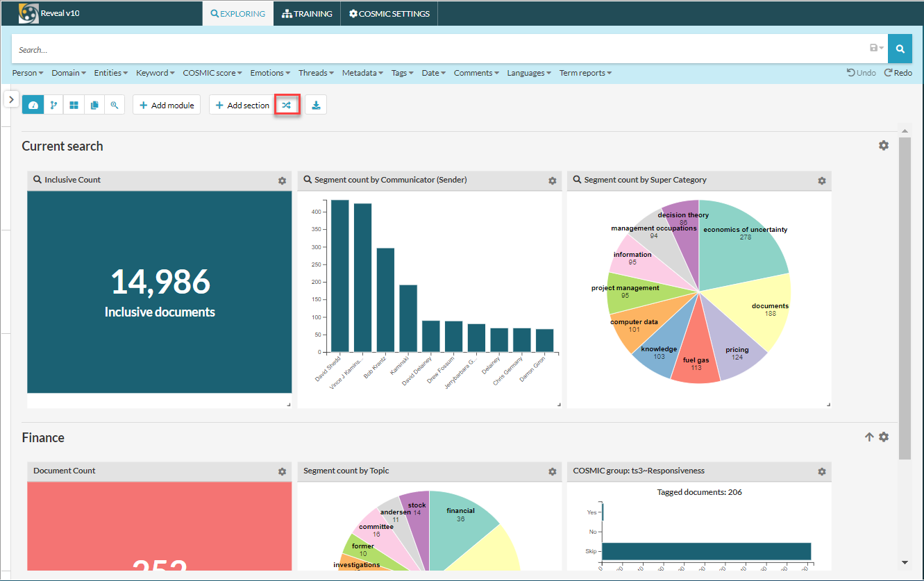Open Current search section gear settings

click(x=884, y=146)
